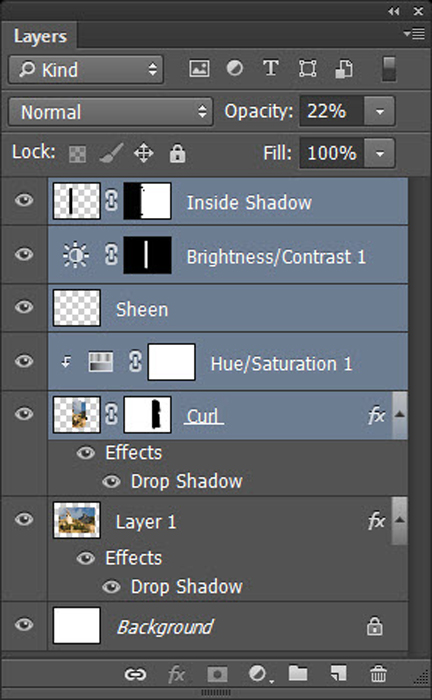Click the link layers button

tap(135, 674)
